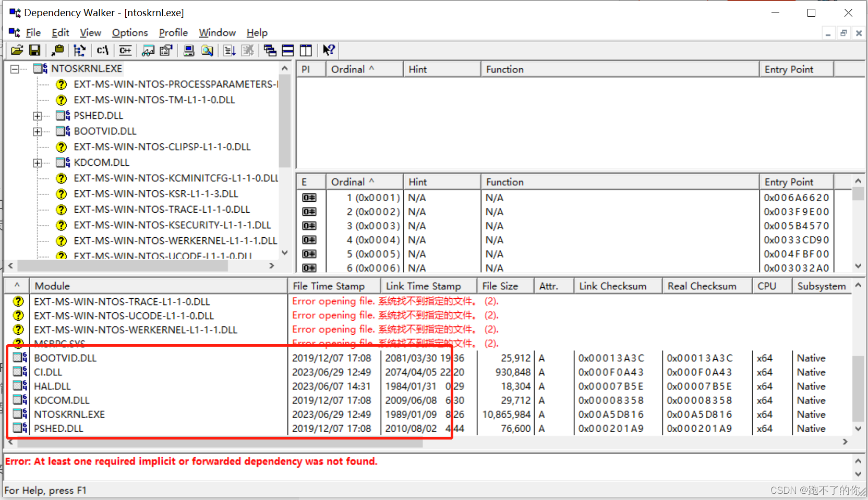Select PSHED.DLL row in module list

pos(428,428)
